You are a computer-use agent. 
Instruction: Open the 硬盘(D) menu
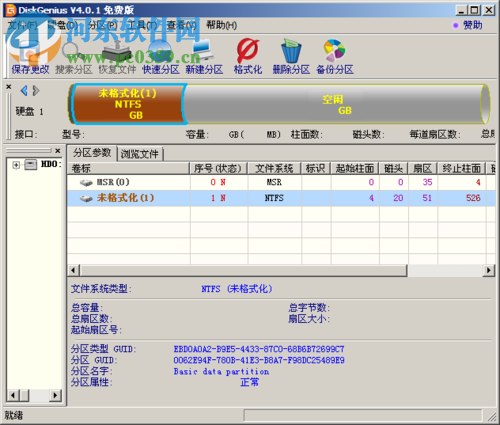pos(62,25)
